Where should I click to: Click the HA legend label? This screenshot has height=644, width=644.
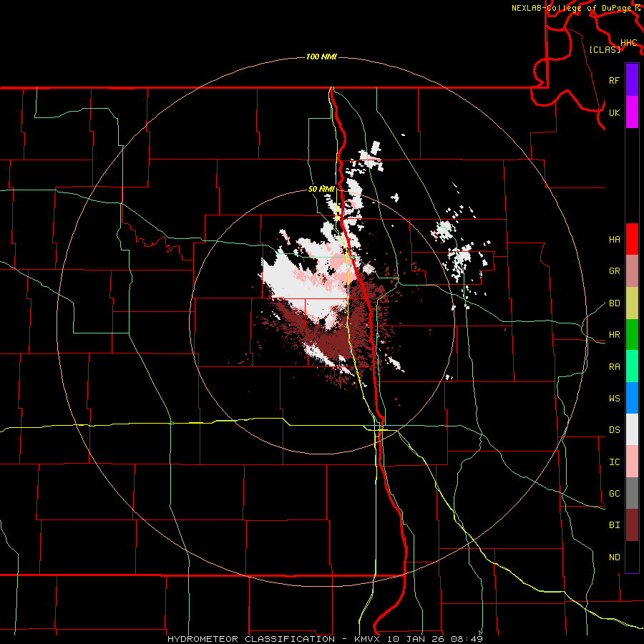tap(614, 239)
